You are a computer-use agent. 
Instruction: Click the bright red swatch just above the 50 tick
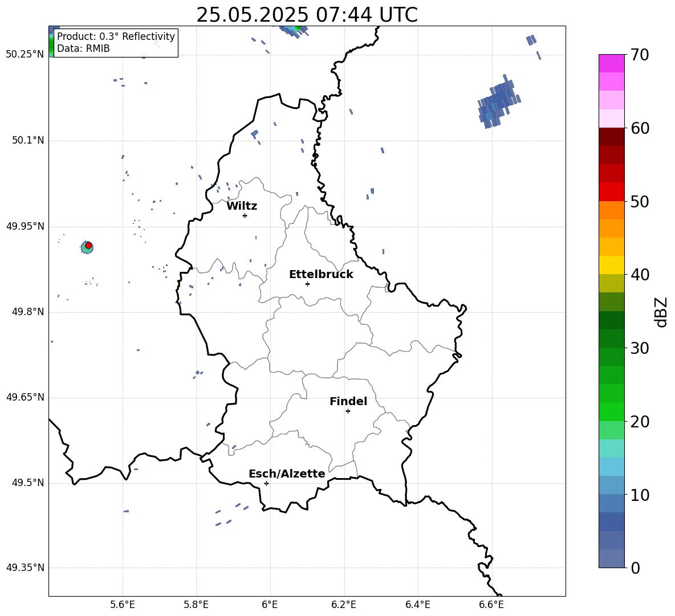[x=611, y=191]
